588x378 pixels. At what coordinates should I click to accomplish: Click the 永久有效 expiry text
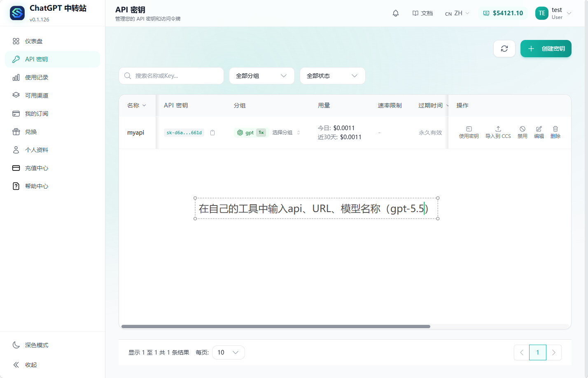click(430, 133)
